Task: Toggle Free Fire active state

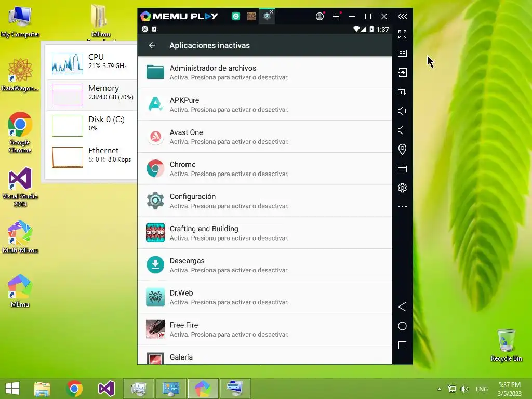Action: point(264,329)
